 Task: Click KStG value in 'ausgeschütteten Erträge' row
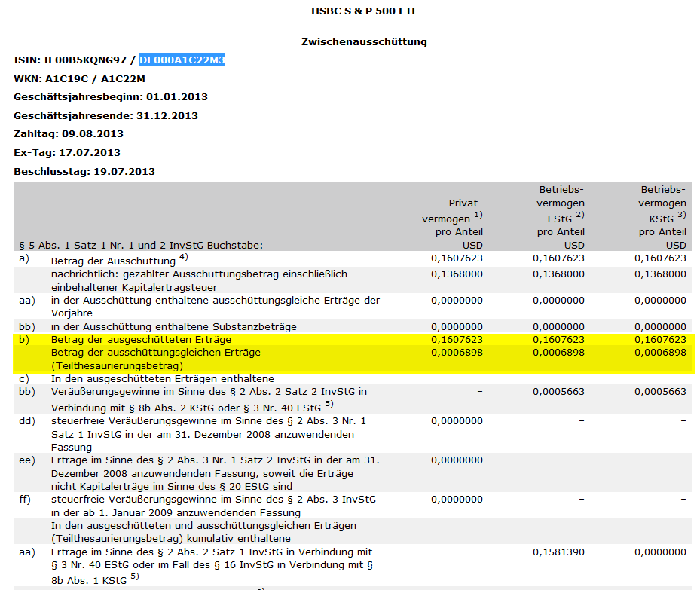click(x=660, y=340)
